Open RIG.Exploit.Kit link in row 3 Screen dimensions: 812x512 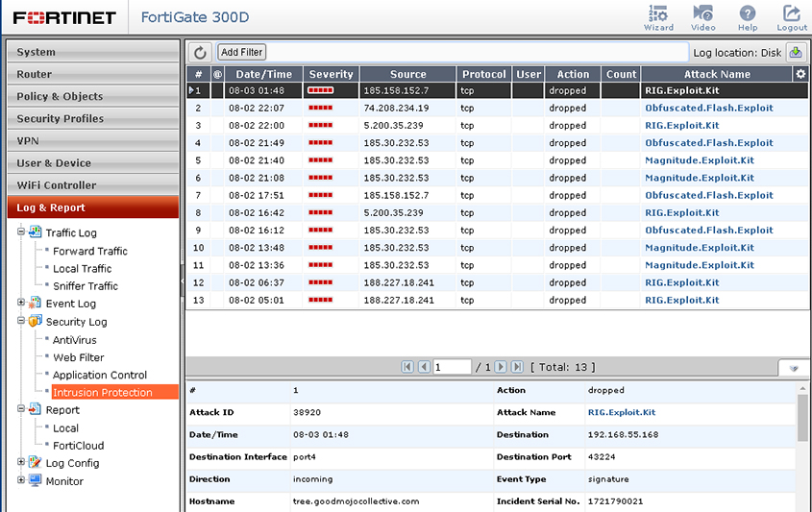682,125
